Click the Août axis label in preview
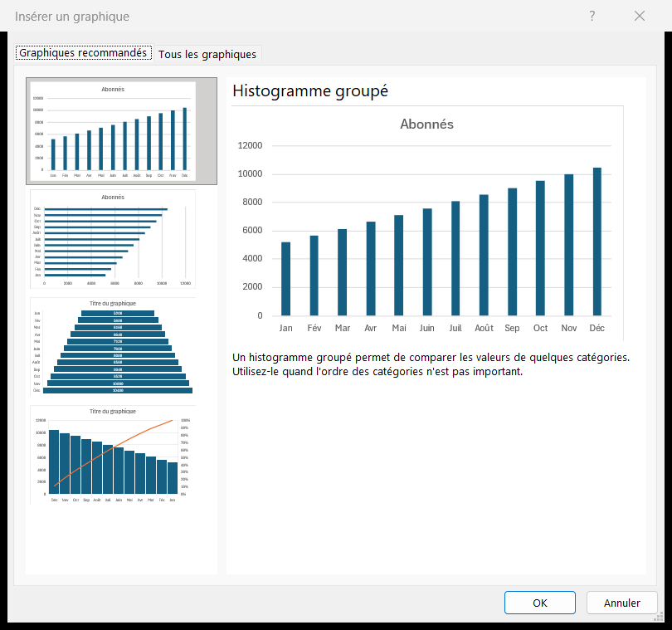 [x=484, y=328]
